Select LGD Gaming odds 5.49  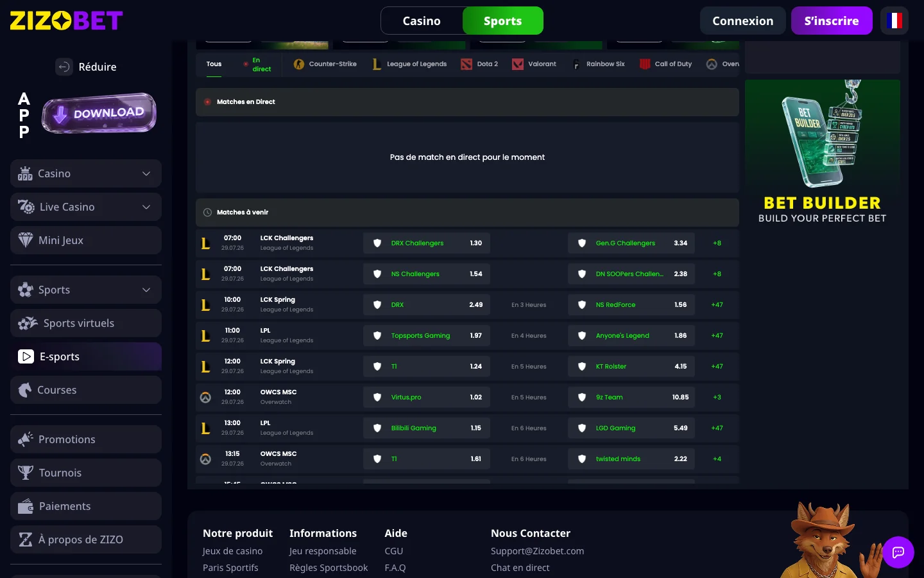pyautogui.click(x=631, y=428)
